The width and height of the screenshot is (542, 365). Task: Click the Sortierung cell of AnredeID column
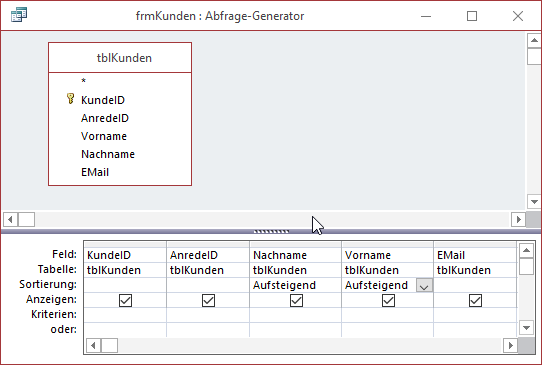coord(208,285)
